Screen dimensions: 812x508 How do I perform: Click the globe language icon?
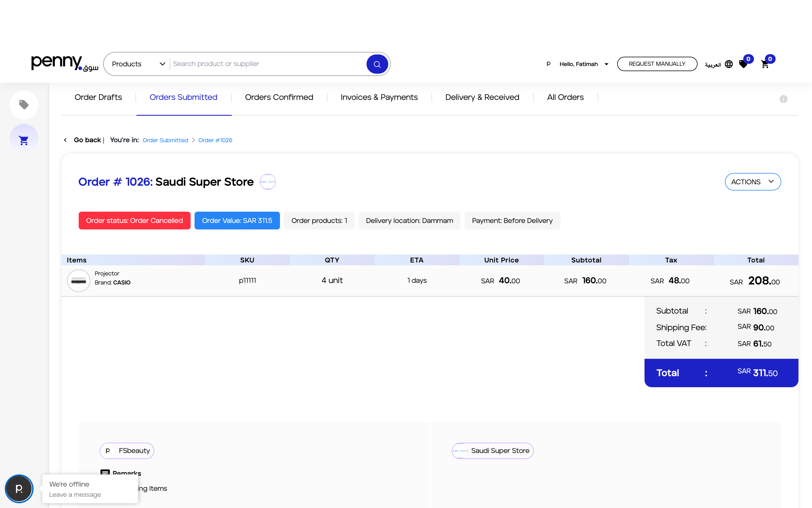point(729,64)
